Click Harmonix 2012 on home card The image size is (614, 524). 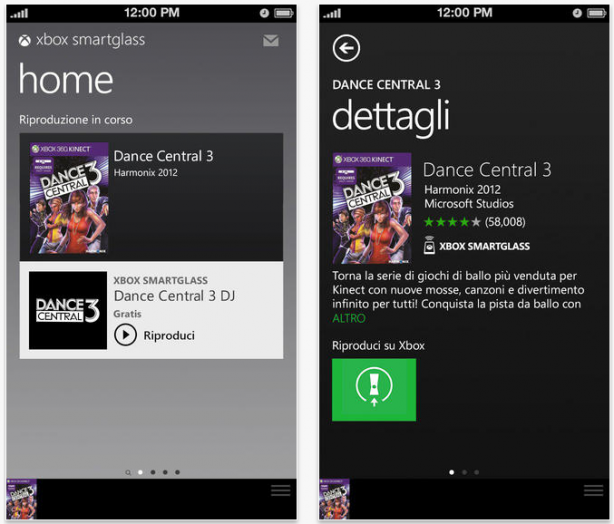tap(145, 173)
